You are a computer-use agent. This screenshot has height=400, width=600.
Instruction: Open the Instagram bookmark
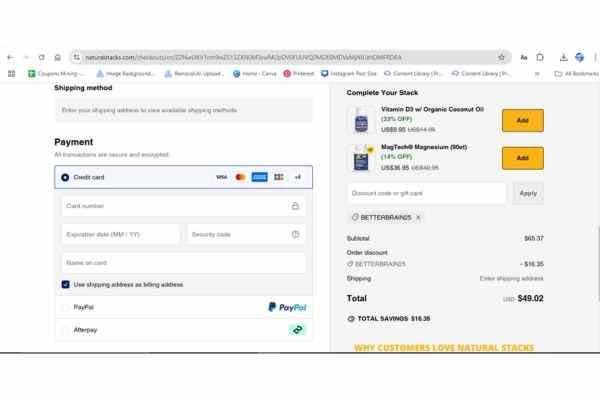click(349, 73)
